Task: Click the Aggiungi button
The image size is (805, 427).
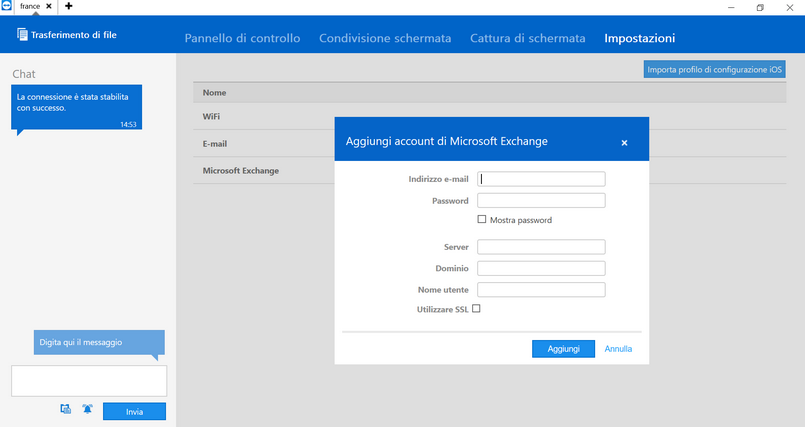Action: click(563, 349)
